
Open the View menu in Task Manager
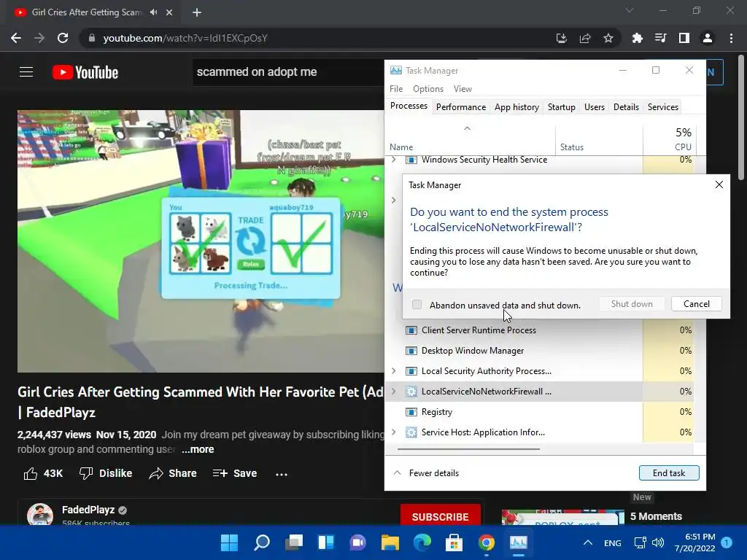point(462,88)
